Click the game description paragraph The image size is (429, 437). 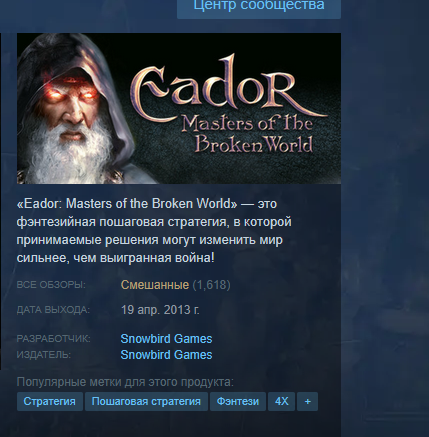[x=154, y=231]
